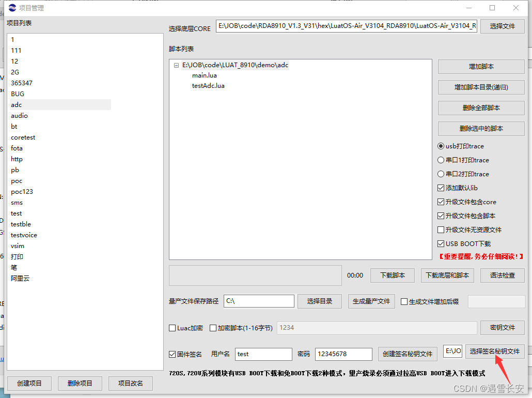The image size is (532, 398).
Task: Click the file suffix input field
Action: [x=496, y=301]
